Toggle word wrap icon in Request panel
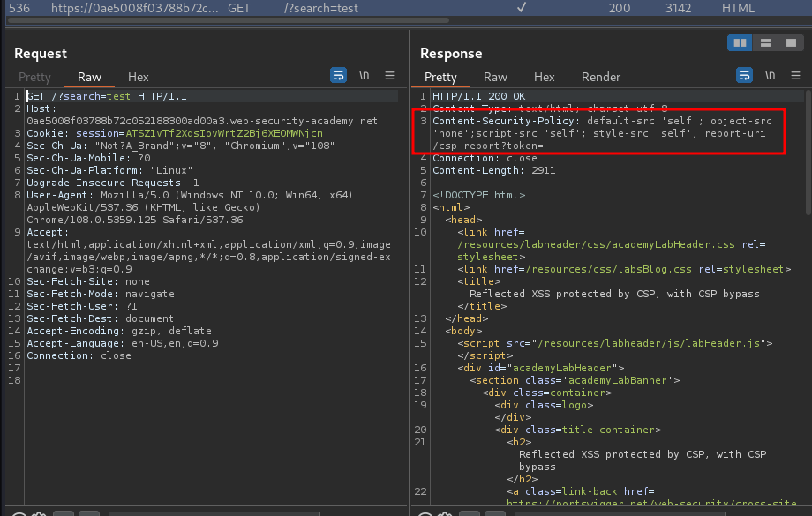The height and width of the screenshot is (516, 812). (x=338, y=76)
